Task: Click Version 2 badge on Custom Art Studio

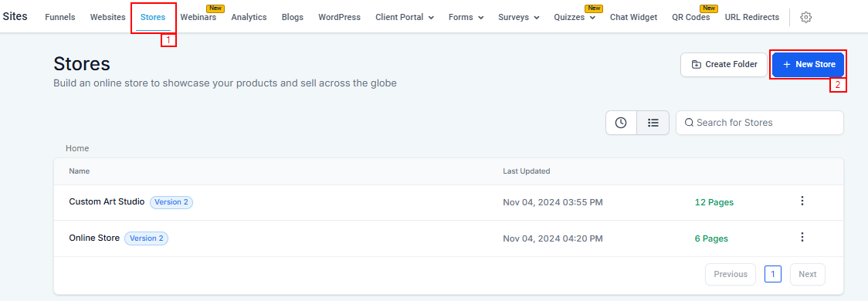Action: coord(171,202)
